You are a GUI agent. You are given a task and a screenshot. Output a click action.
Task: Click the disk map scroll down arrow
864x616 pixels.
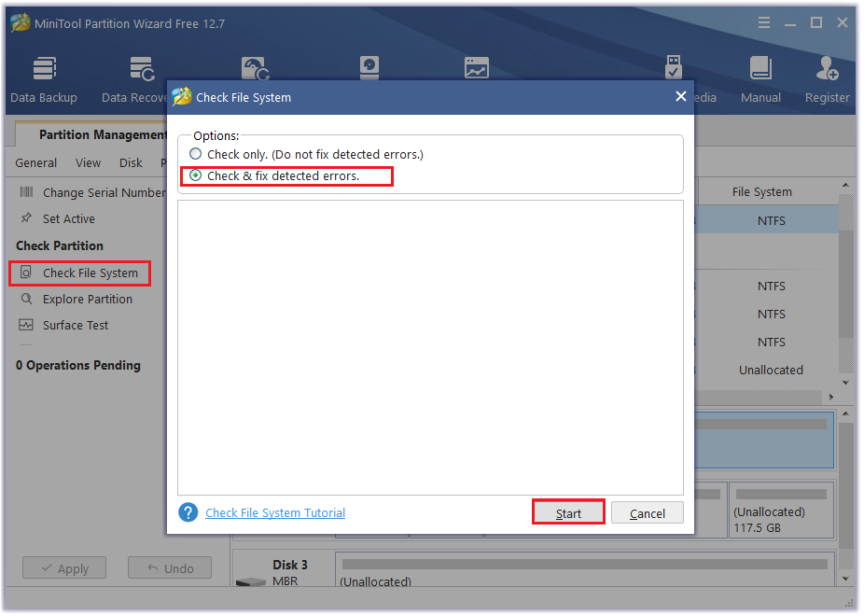(846, 579)
